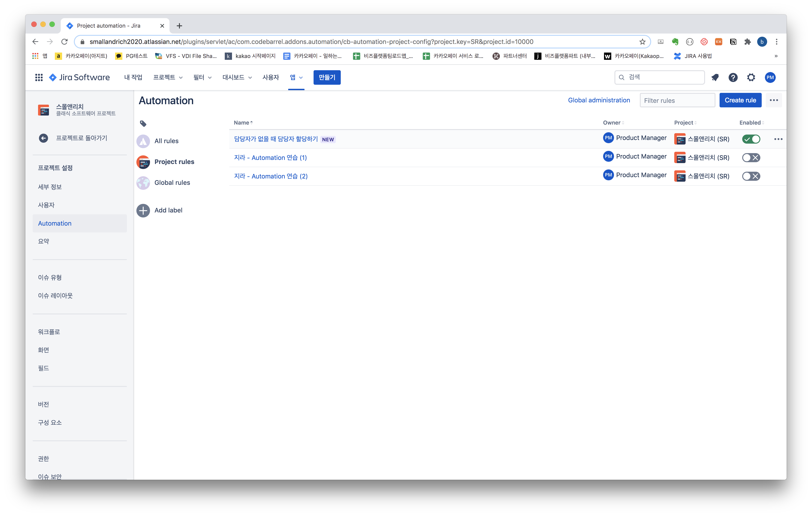Select the Global rules tab
This screenshot has width=812, height=516.
(x=172, y=183)
